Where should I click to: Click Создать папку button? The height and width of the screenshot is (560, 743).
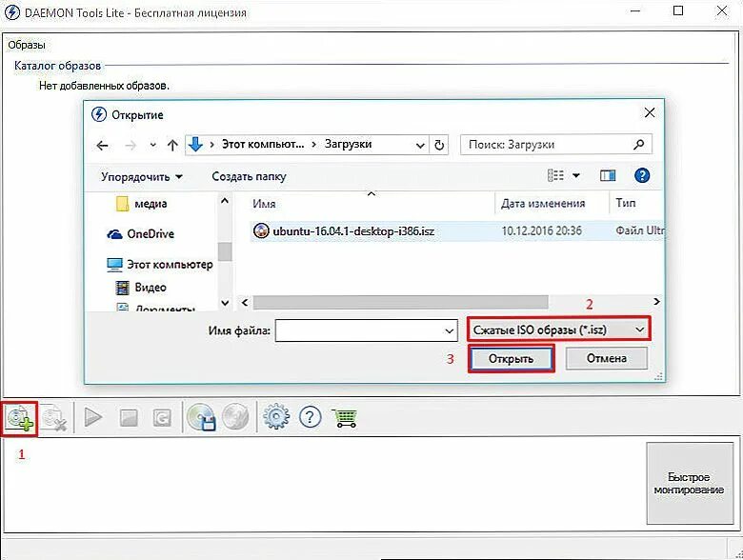coord(249,176)
